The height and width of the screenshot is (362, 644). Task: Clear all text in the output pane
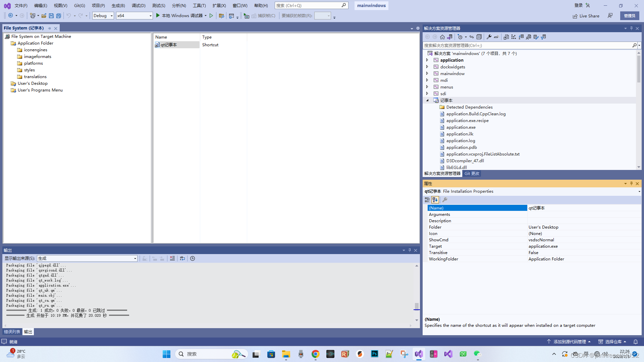[x=172, y=258]
